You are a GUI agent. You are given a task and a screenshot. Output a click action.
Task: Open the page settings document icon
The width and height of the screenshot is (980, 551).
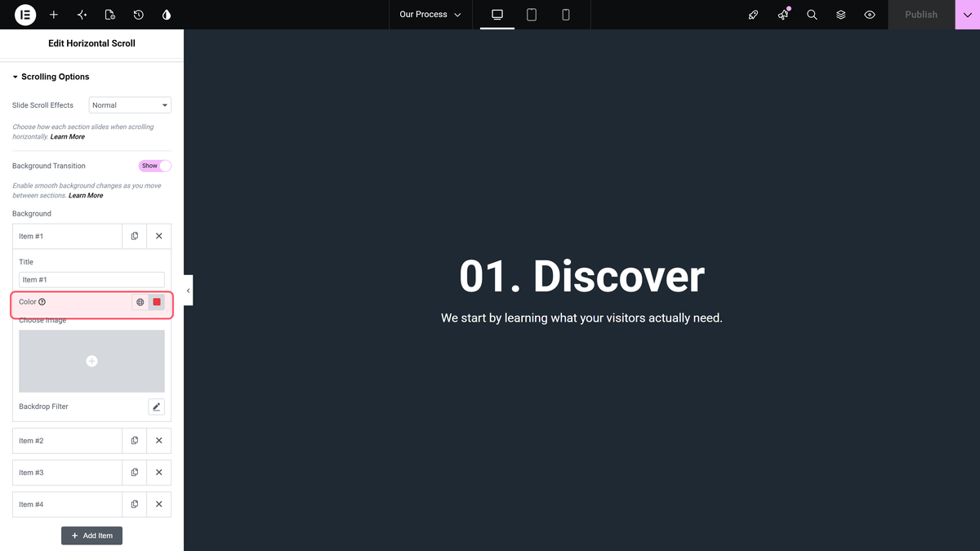(110, 15)
